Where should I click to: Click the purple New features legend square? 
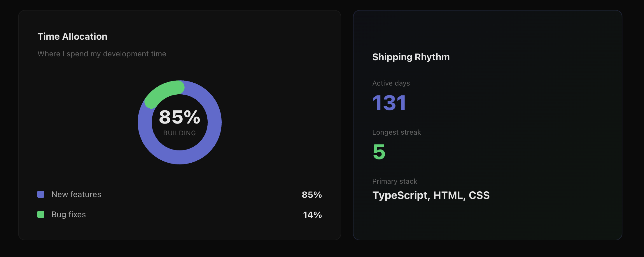[41, 194]
